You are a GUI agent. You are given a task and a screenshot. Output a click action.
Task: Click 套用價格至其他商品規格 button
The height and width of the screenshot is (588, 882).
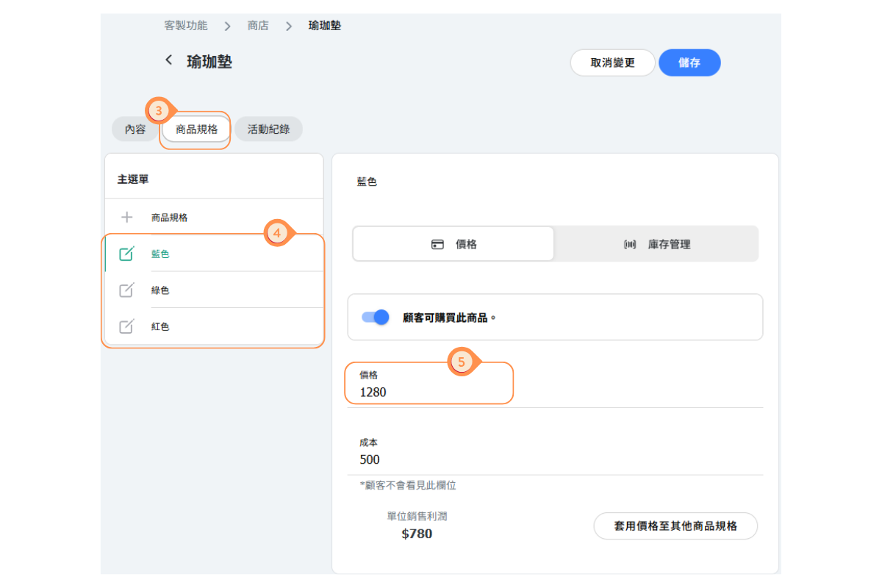point(675,526)
